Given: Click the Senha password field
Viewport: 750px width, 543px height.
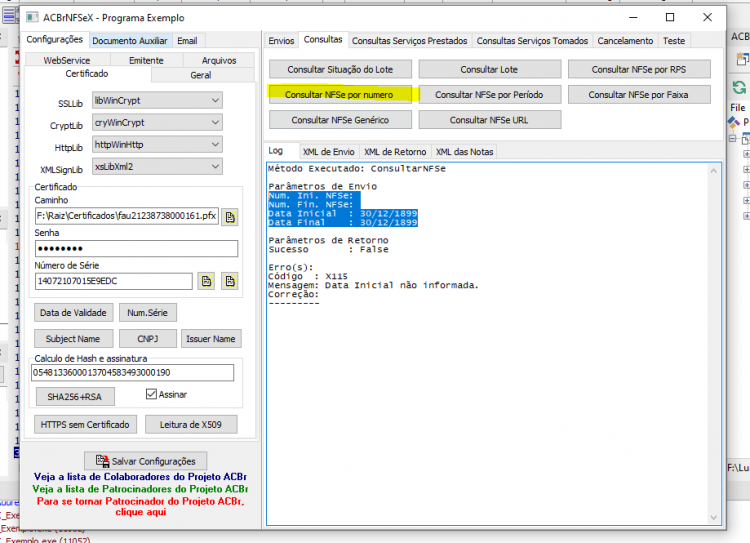Looking at the screenshot, I should tap(136, 249).
